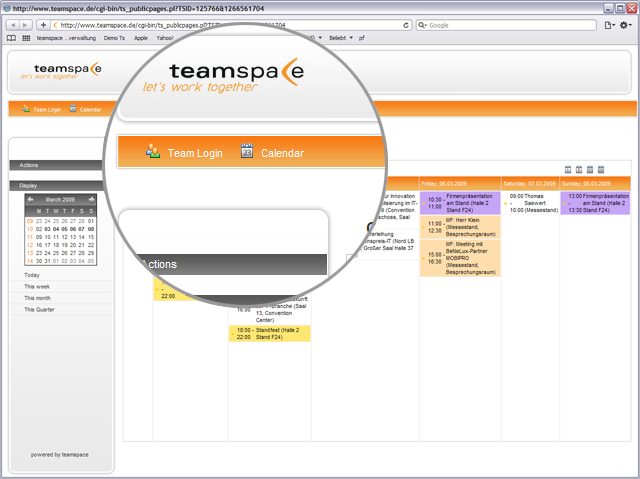Show This Quarter in the calendar
This screenshot has height=479, width=640.
39,309
